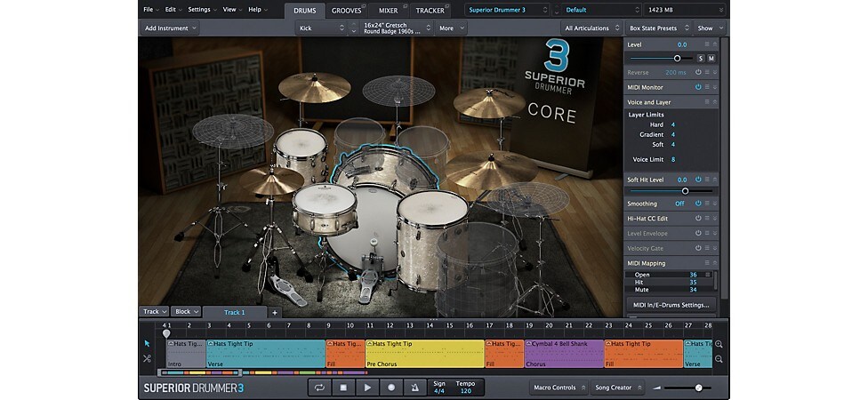Adjust the master volume slider at bottom right

pos(699,388)
